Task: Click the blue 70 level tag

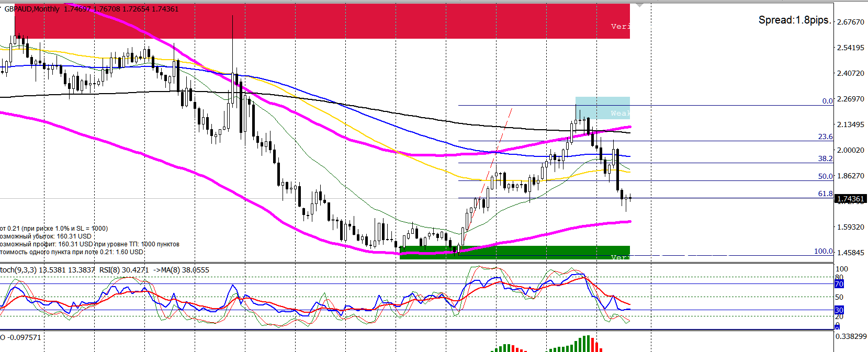Action: tap(839, 284)
